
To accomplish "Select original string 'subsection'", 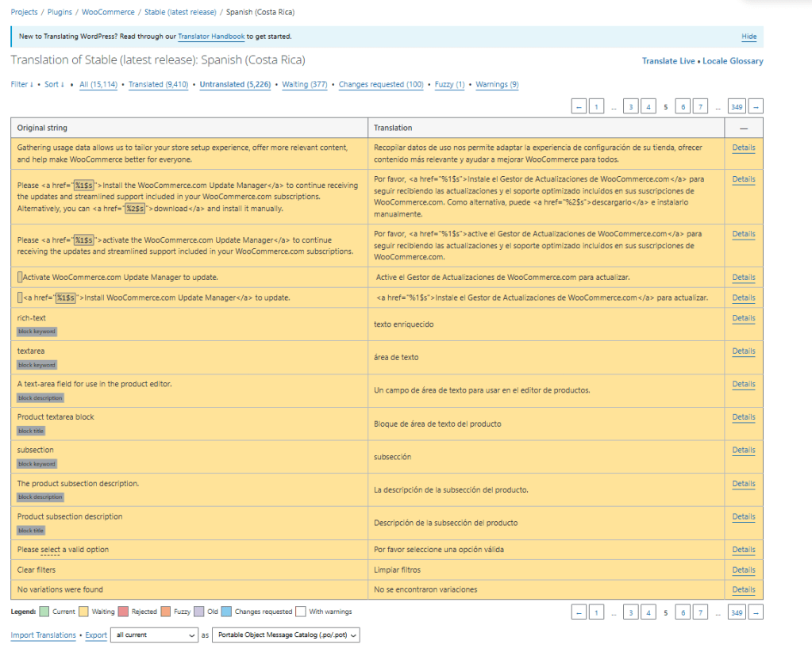I will coord(35,450).
